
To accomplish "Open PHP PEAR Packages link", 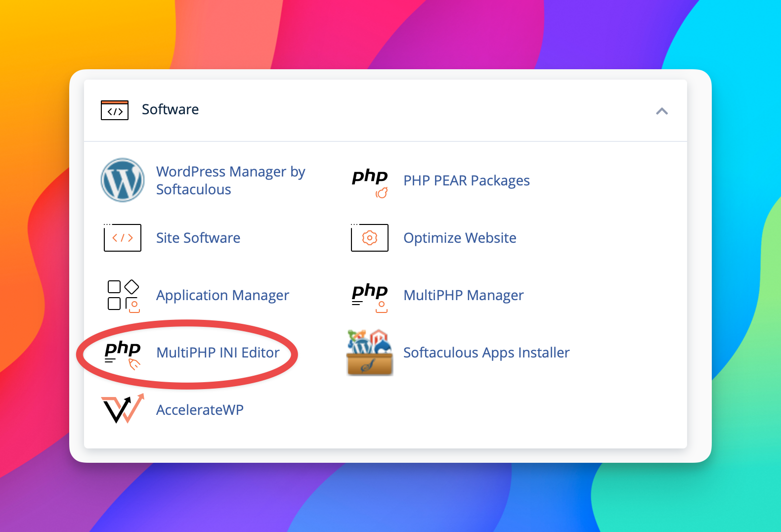I will coord(467,180).
